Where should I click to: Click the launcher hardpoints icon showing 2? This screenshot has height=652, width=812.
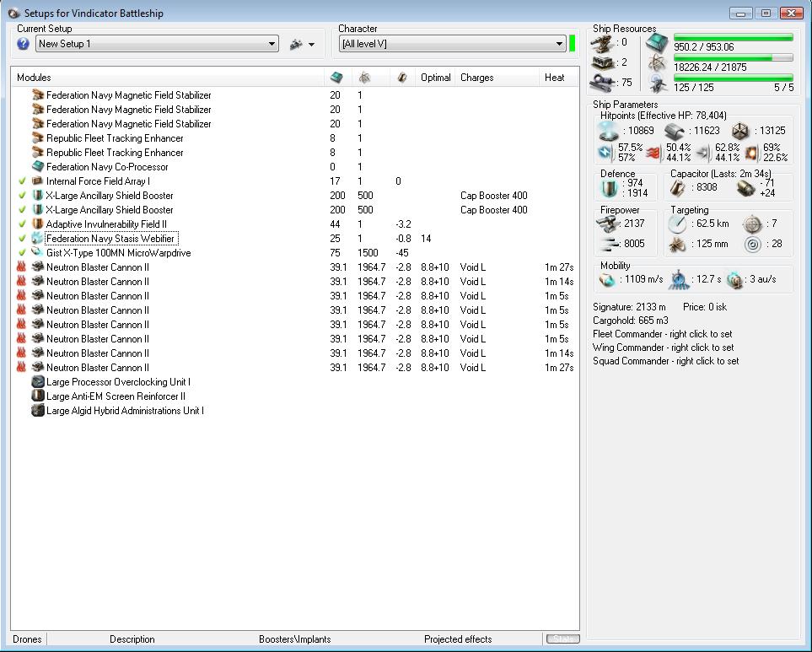[602, 62]
